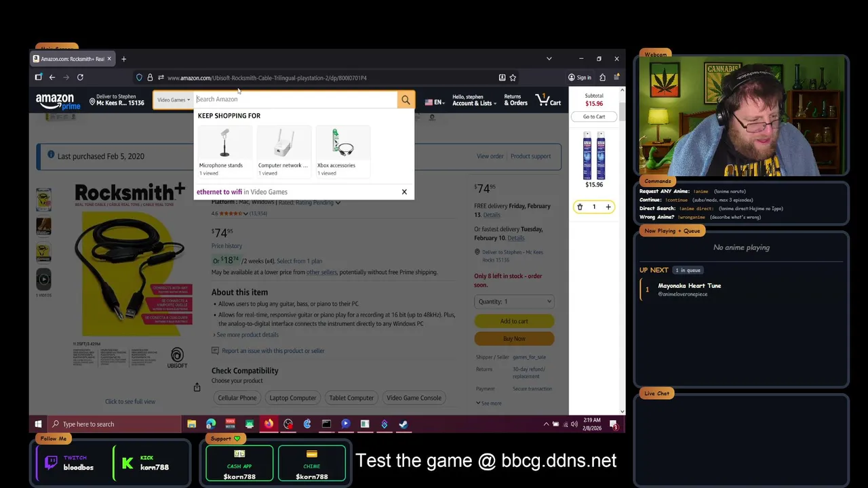The height and width of the screenshot is (488, 868).
Task: Click the browser address bar URL
Action: 267,78
